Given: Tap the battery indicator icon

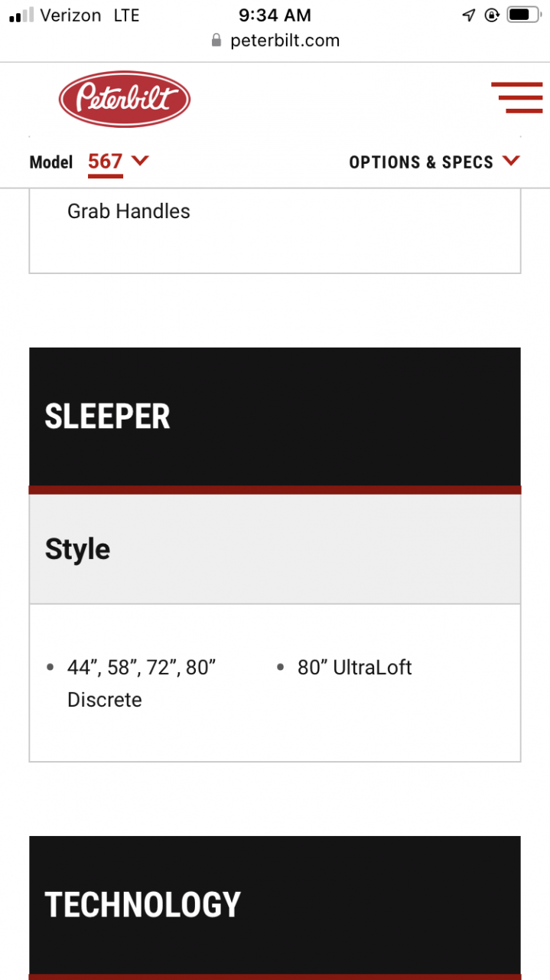Looking at the screenshot, I should [523, 15].
